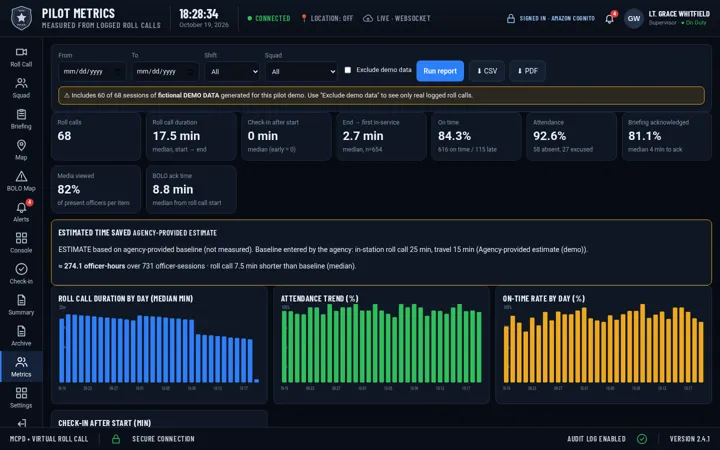Click the logout arrow icon in sidebar
Screen dimensions: 720x450
pos(21,423)
